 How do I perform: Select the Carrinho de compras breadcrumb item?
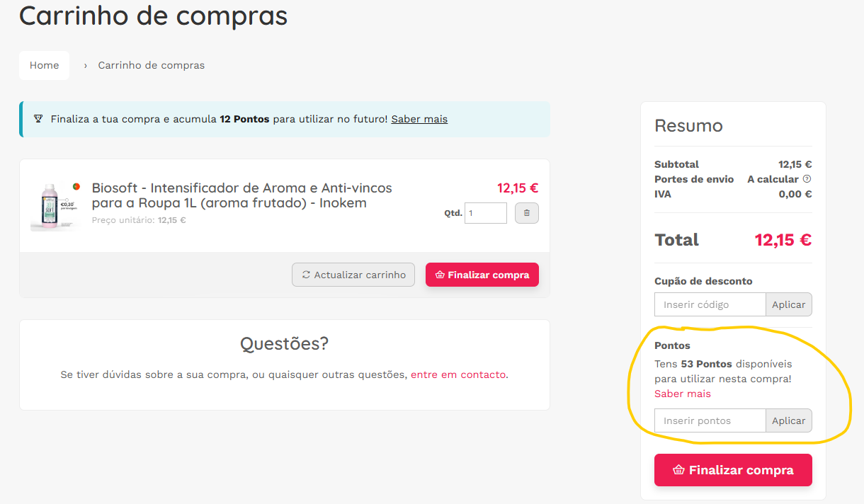click(151, 65)
